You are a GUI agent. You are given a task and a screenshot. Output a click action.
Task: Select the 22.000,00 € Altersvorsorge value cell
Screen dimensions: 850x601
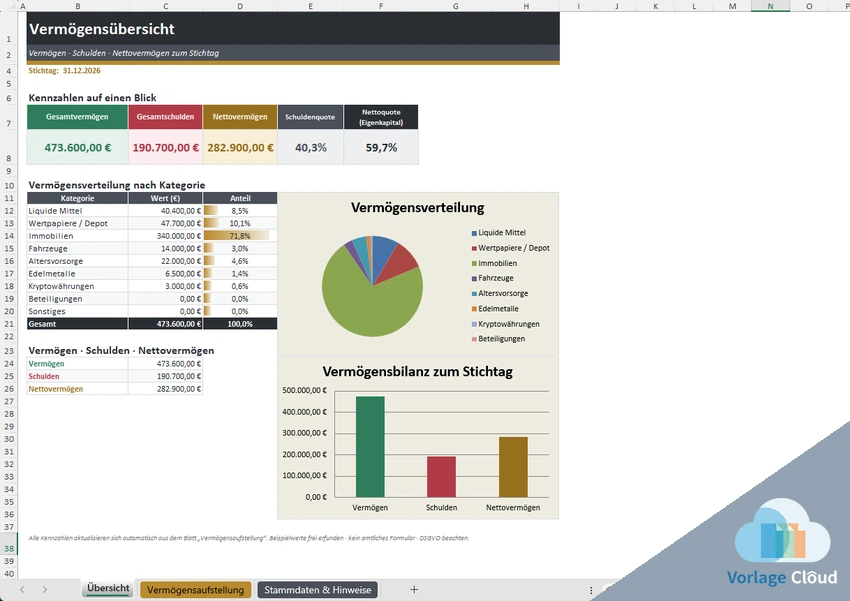tap(165, 261)
